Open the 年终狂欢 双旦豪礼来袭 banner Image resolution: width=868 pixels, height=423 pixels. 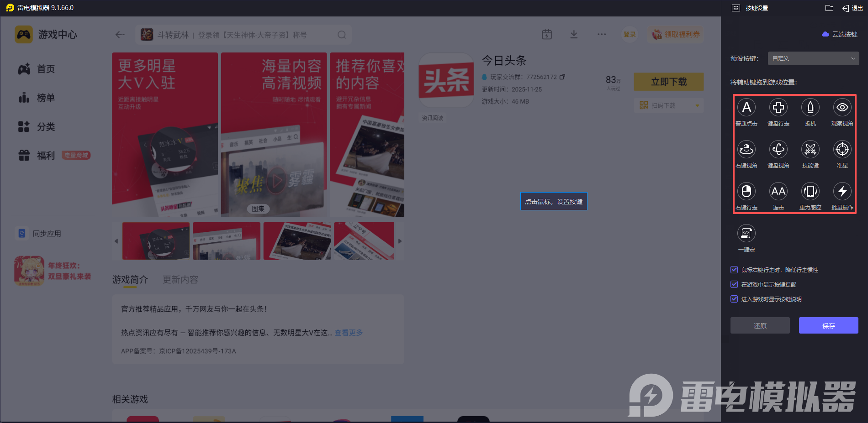pos(53,271)
